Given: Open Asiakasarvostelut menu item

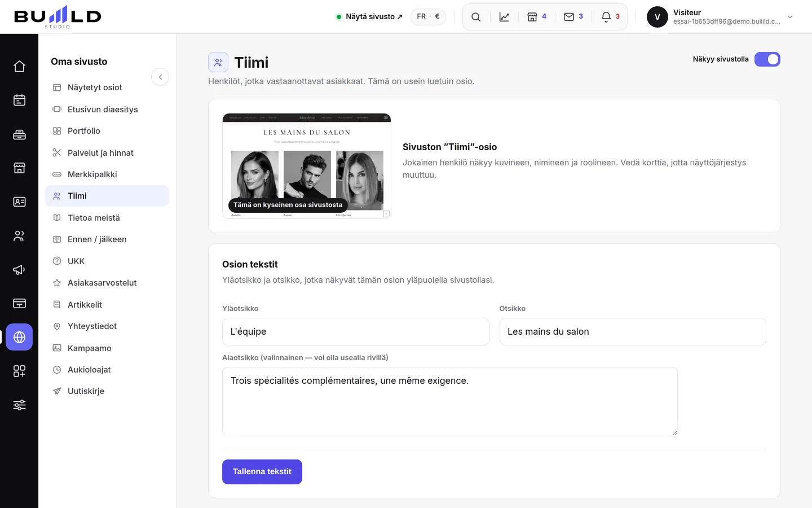Looking at the screenshot, I should click(107, 283).
